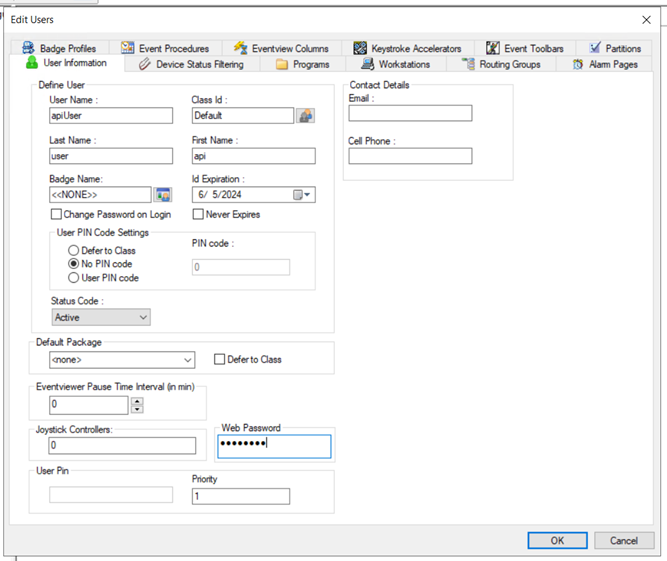Click the Joystick Controllers field
The image size is (667, 561).
(x=122, y=445)
